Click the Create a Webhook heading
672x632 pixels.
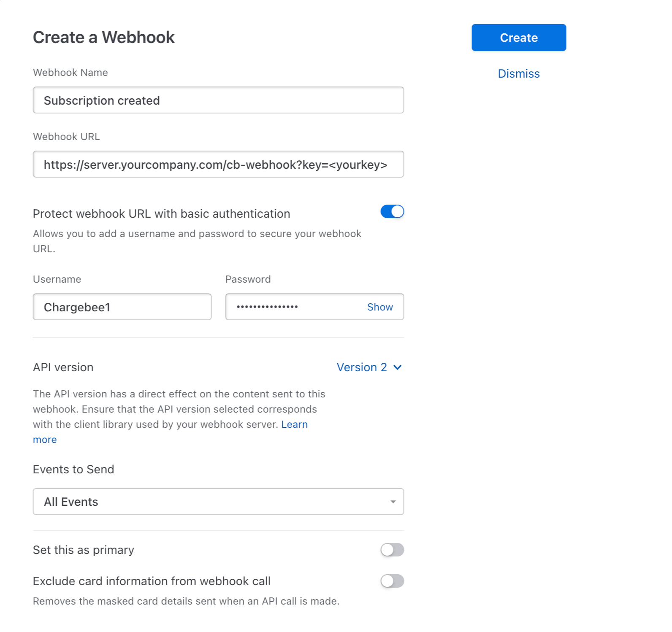click(x=104, y=38)
